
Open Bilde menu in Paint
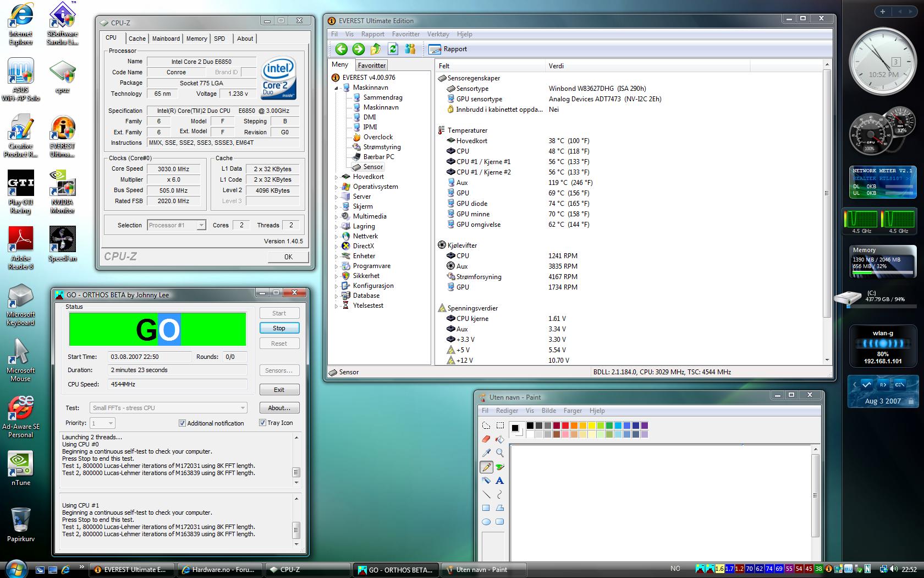[x=549, y=411]
